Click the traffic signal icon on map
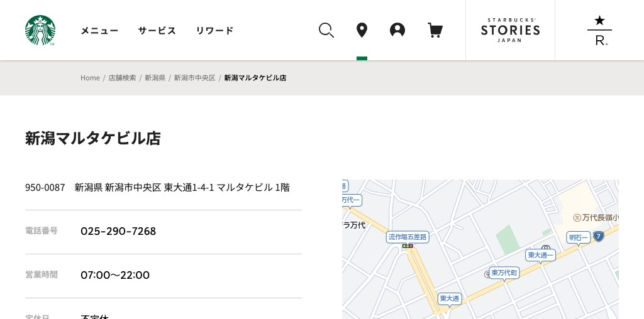This screenshot has height=319, width=644. click(408, 246)
